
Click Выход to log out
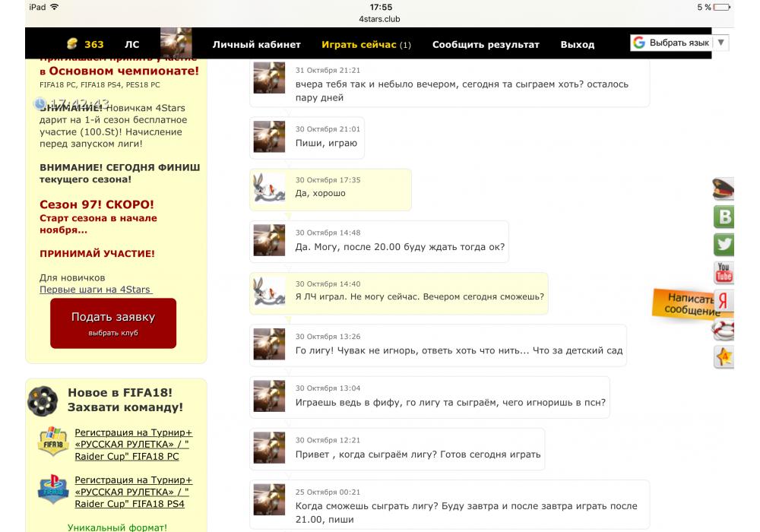point(578,45)
